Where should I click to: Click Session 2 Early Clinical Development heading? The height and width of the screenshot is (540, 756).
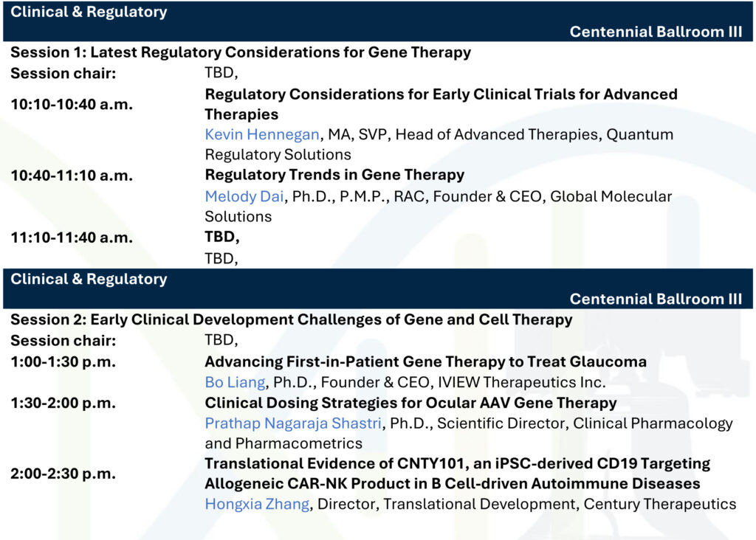point(292,319)
